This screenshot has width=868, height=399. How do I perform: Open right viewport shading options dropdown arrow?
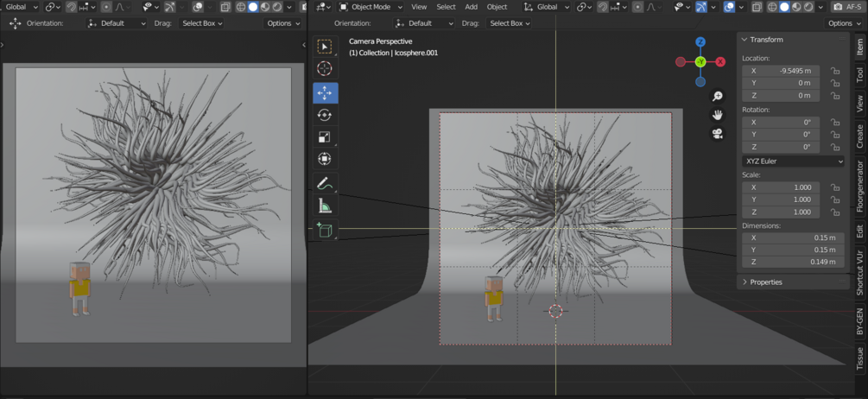click(821, 7)
